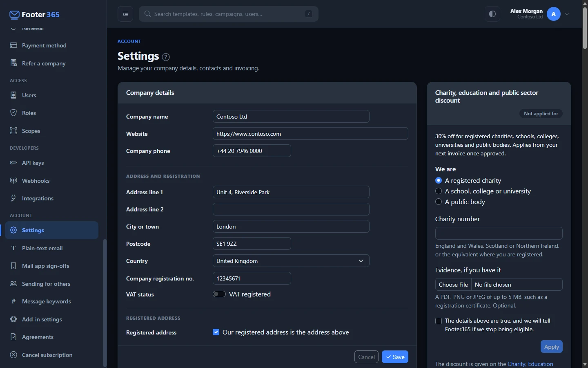Click the Website field
Screen dimensions: 588x368
pos(310,134)
